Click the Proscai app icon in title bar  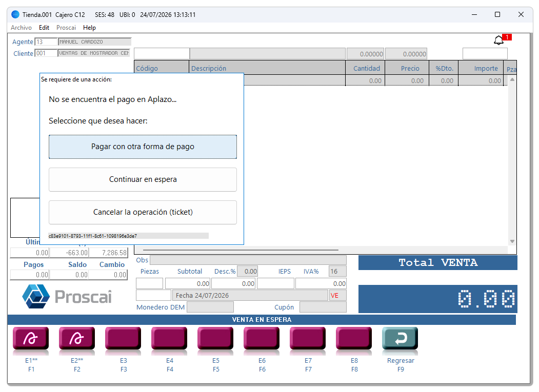[15, 14]
